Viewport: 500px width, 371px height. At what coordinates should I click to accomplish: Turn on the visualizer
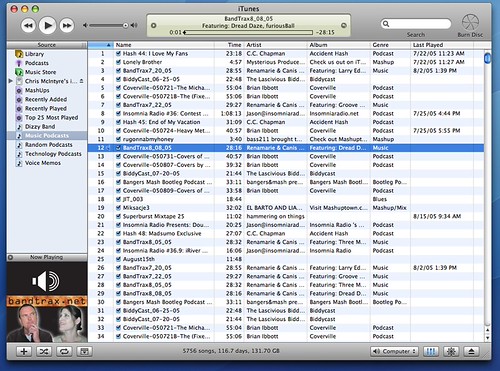451,351
